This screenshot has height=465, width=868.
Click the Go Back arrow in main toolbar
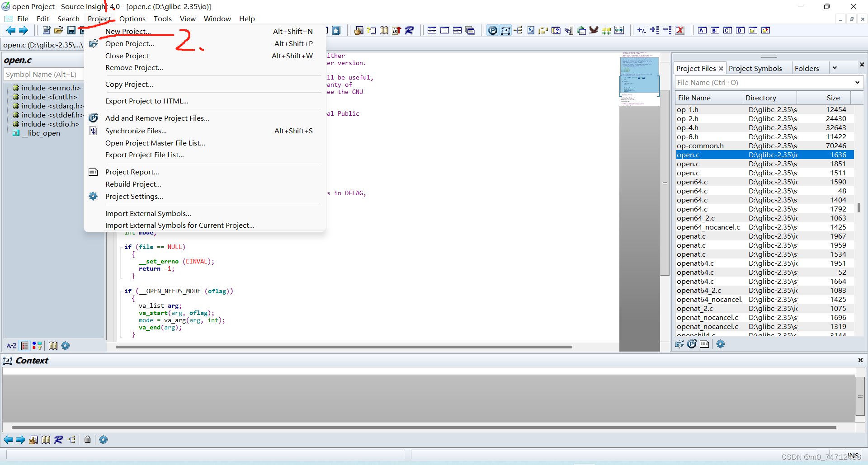(x=11, y=30)
